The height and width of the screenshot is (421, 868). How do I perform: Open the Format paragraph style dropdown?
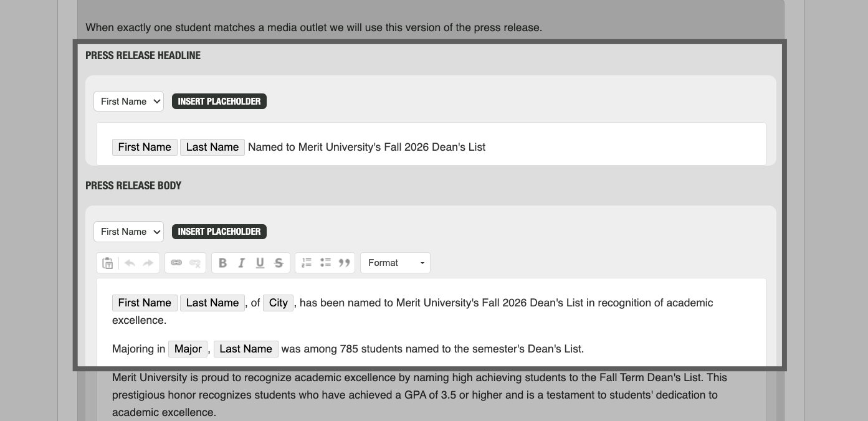(395, 262)
